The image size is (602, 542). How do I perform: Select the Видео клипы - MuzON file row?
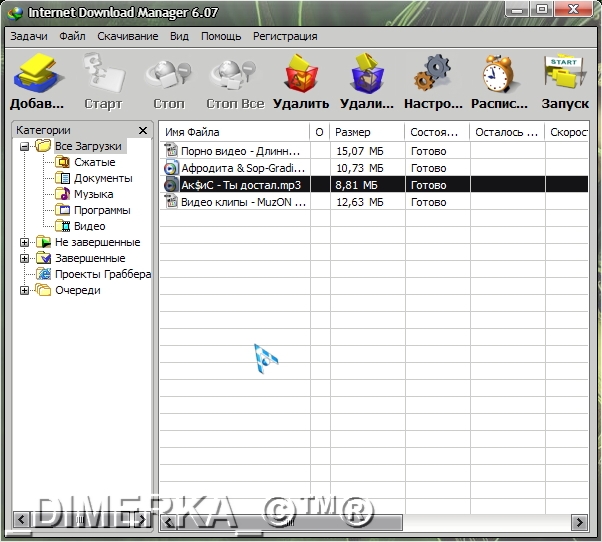pyautogui.click(x=240, y=202)
